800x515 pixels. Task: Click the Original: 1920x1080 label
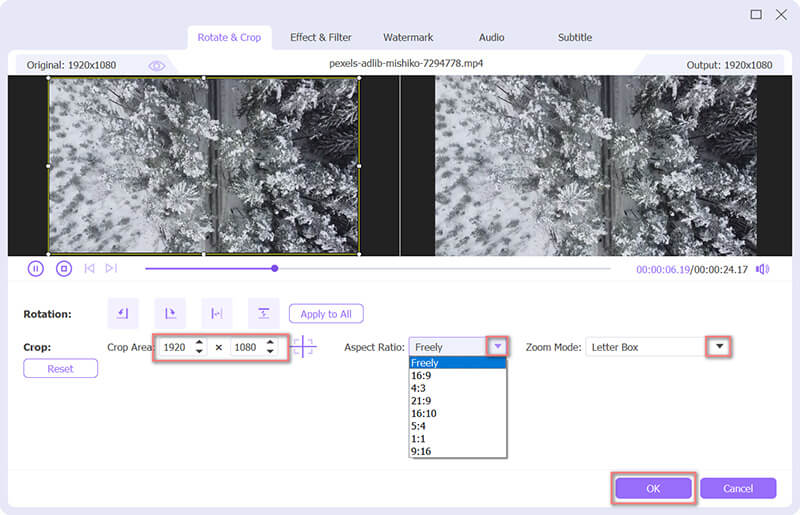coord(71,65)
